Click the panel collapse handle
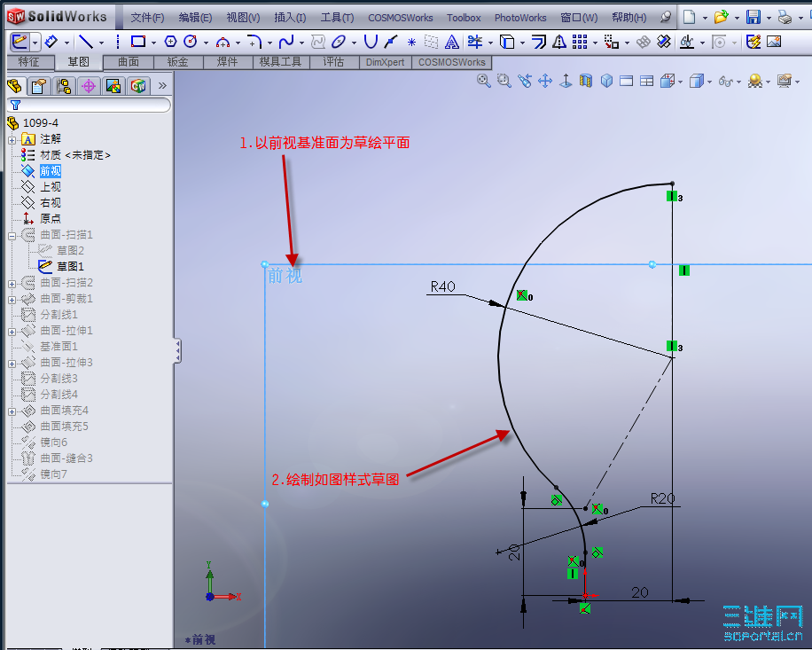This screenshot has height=650, width=812. pyautogui.click(x=177, y=350)
